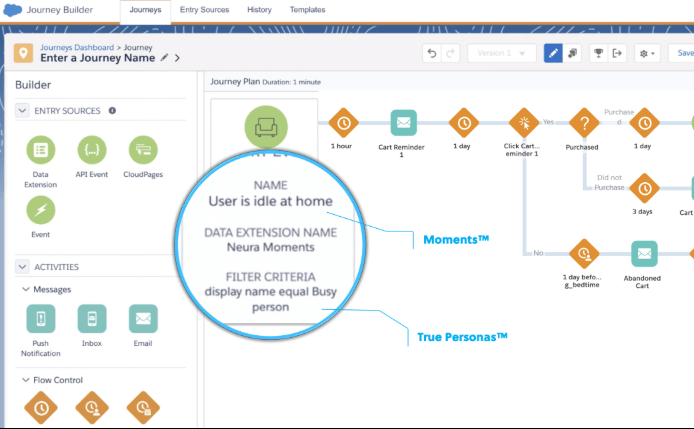Switch to the Entry Sources tab

pos(204,10)
